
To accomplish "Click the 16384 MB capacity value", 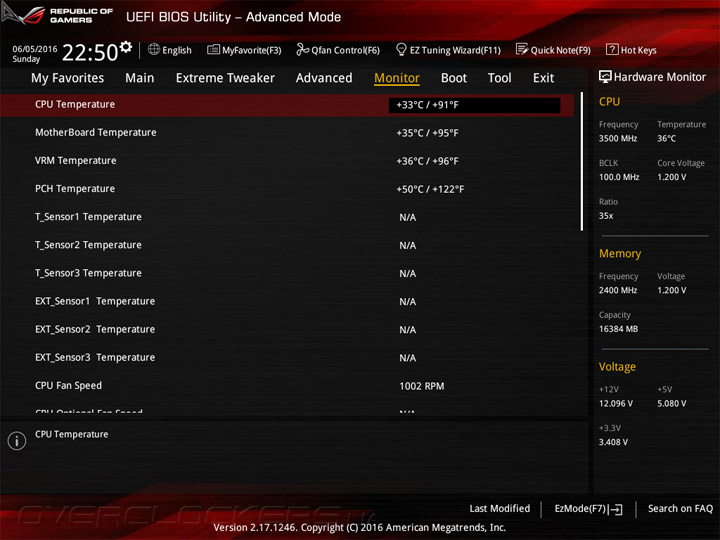I will pyautogui.click(x=618, y=329).
